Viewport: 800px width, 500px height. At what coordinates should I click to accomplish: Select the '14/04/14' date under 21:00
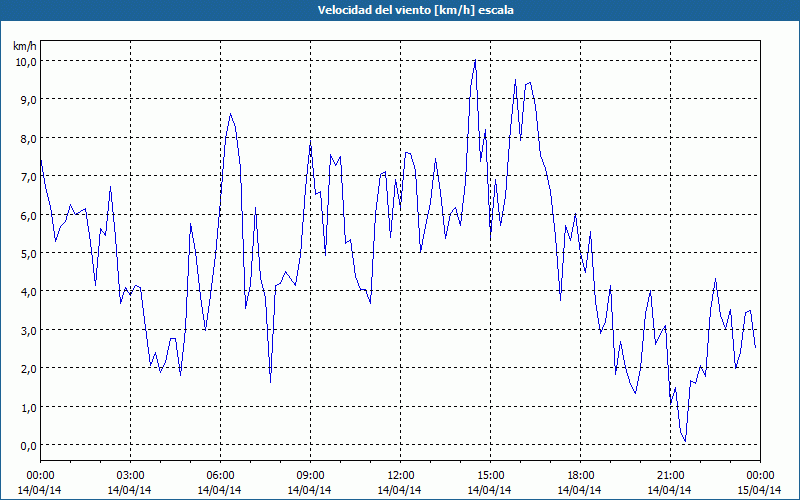click(x=670, y=490)
